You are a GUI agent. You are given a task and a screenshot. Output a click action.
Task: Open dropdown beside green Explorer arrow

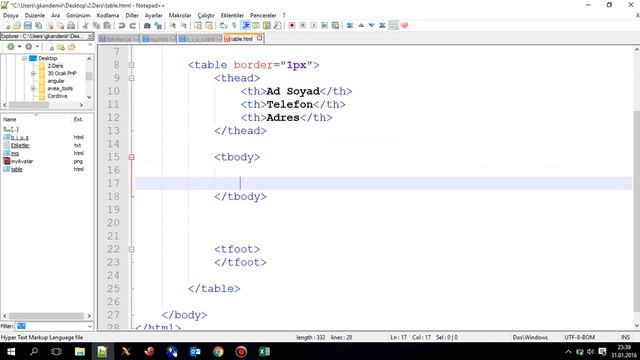[x=19, y=47]
